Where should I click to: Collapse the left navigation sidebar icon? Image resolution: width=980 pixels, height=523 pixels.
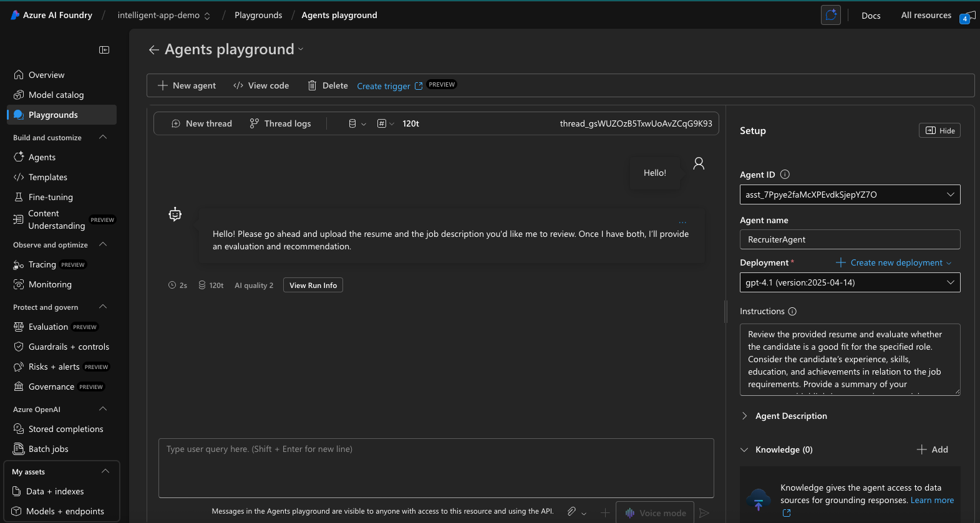[x=104, y=50]
